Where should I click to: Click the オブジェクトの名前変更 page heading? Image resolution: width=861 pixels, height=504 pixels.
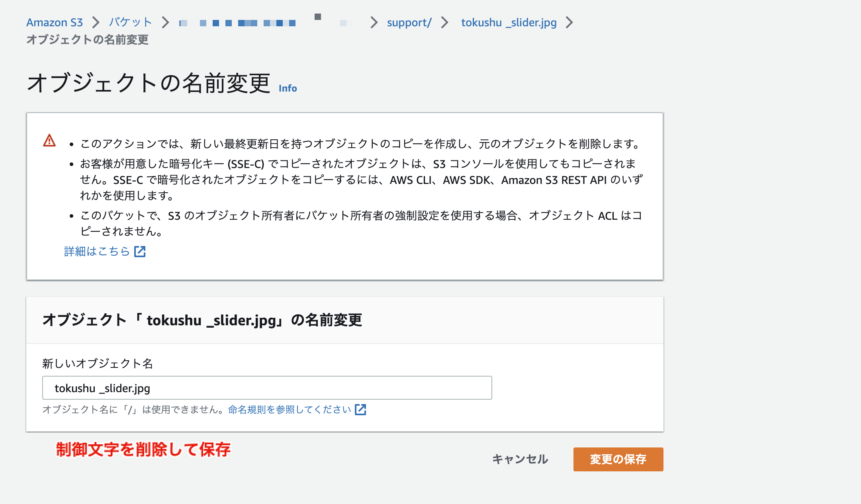click(x=149, y=83)
